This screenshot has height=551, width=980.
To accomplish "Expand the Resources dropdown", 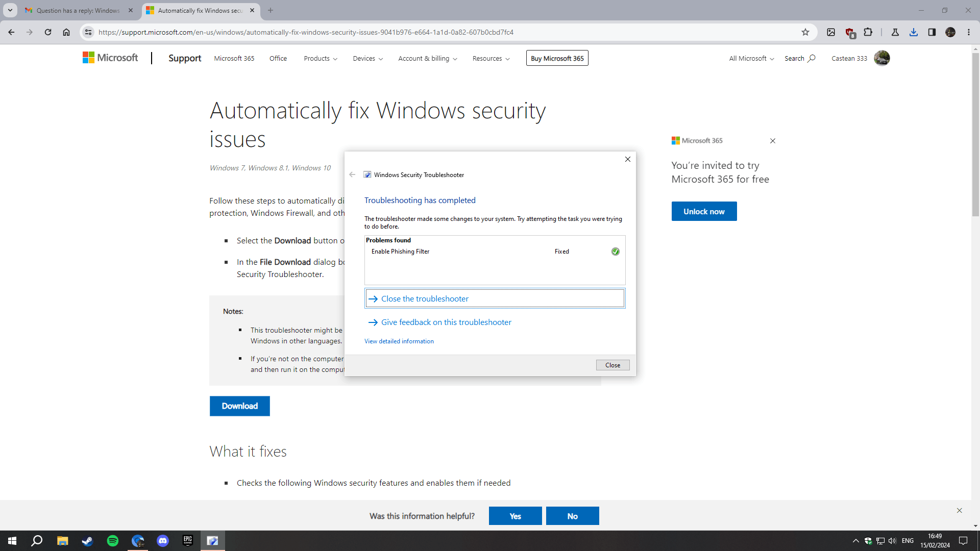I will pyautogui.click(x=491, y=58).
